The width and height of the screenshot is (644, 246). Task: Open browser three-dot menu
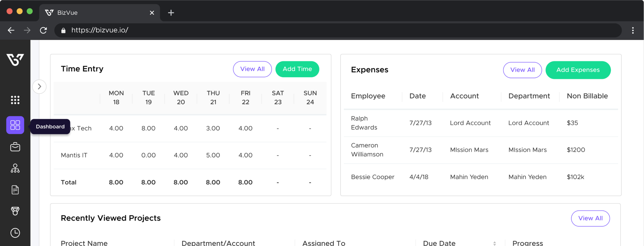click(633, 30)
